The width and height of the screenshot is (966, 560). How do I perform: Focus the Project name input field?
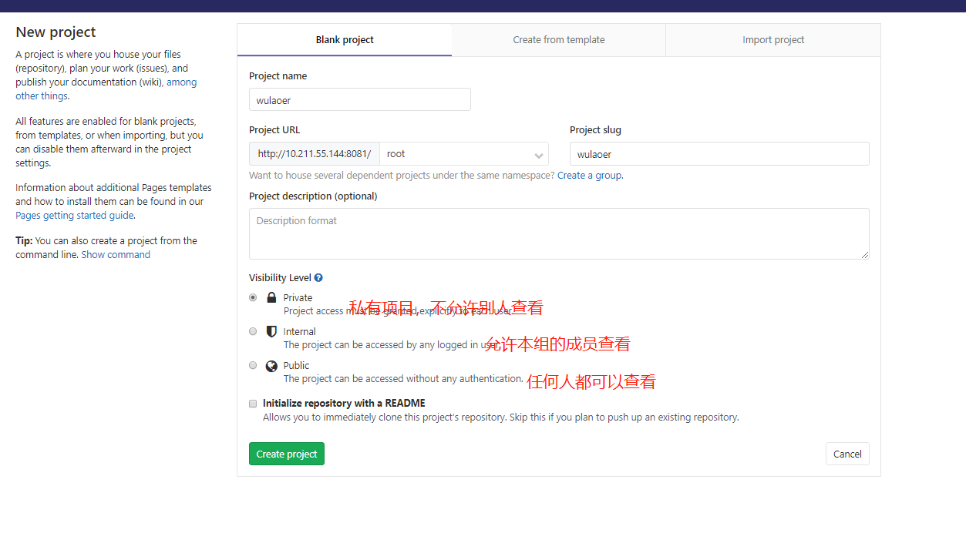click(359, 100)
